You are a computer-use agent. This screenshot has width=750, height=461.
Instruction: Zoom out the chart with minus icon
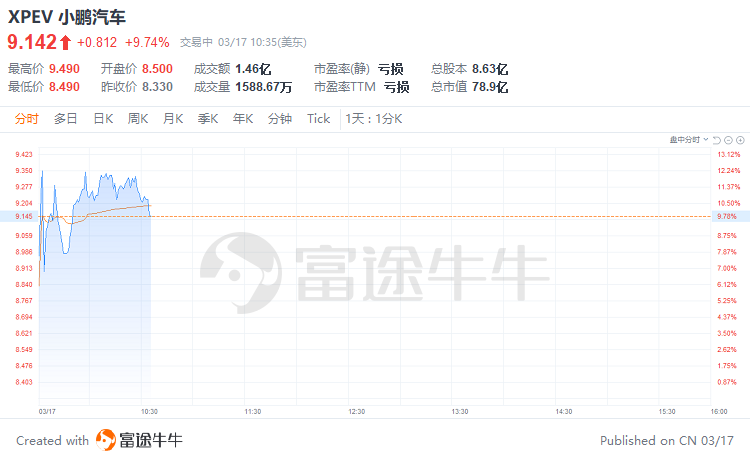click(728, 140)
